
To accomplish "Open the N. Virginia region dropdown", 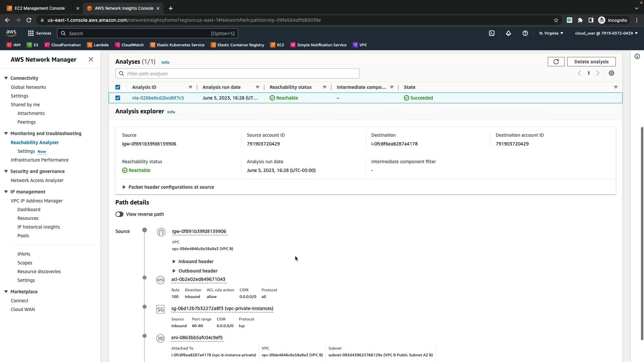I will pyautogui.click(x=551, y=33).
